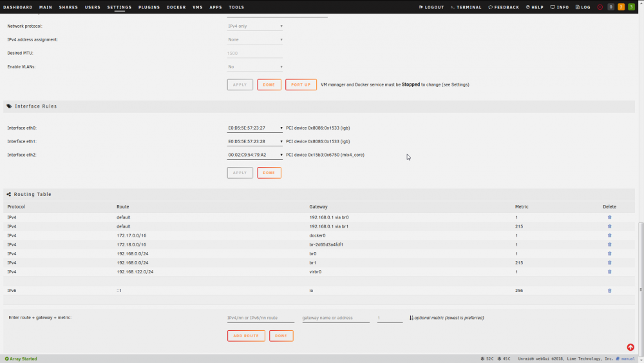Open the Main menu
644x363 pixels.
[46, 7]
